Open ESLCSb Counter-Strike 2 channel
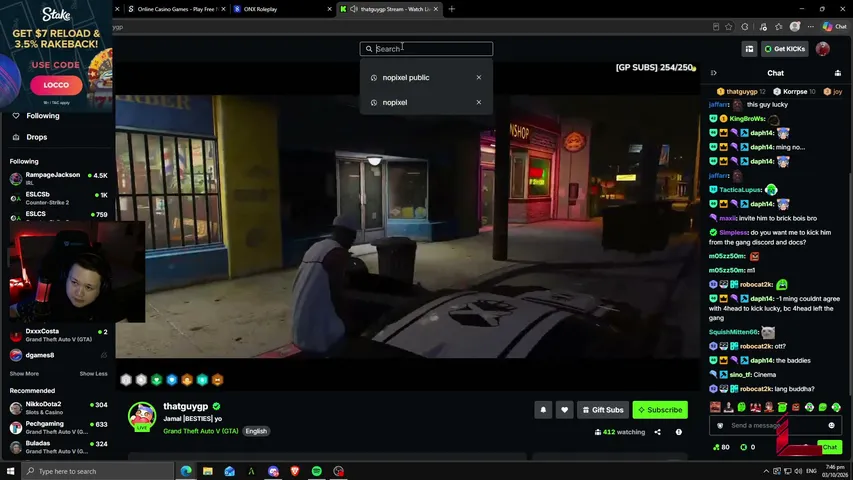The height and width of the screenshot is (480, 853). point(58,198)
